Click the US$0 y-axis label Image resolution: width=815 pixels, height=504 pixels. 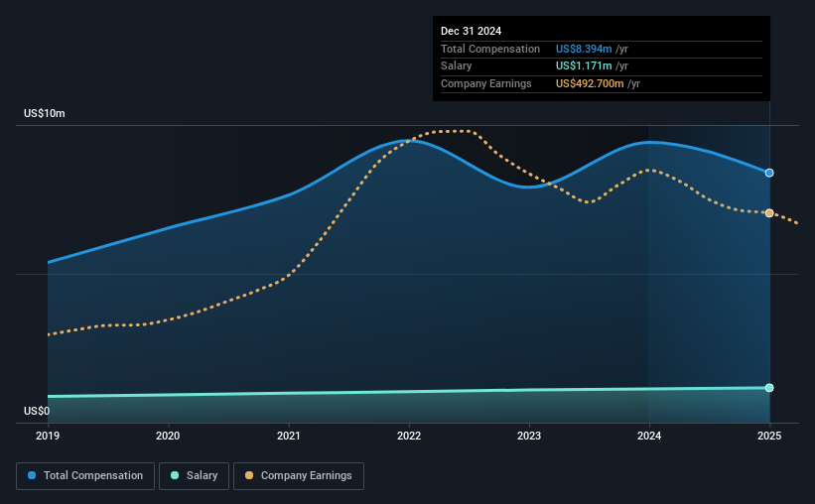tap(37, 411)
